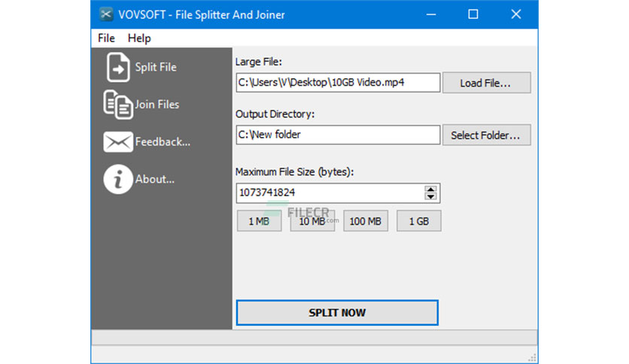Click the Feedback envelope icon

pyautogui.click(x=118, y=142)
